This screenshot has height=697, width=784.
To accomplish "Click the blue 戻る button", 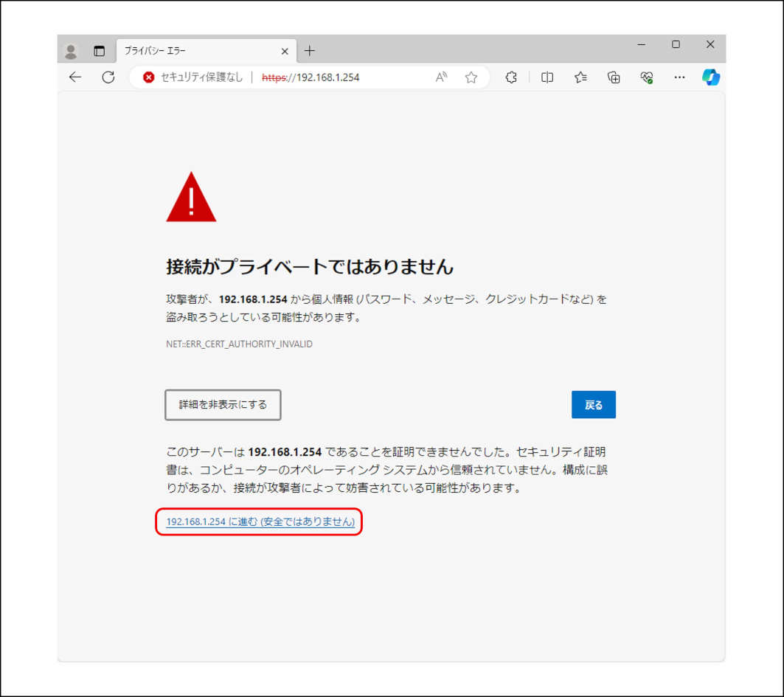I will pos(594,404).
